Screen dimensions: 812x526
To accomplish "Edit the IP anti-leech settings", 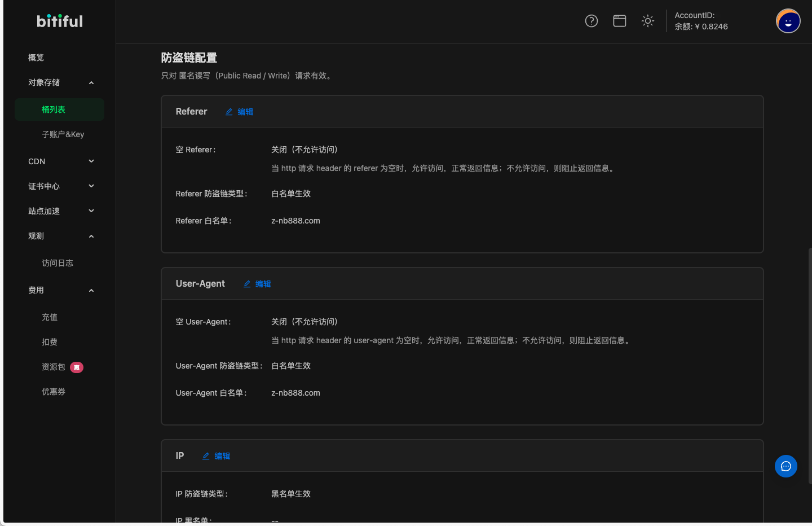I will click(x=216, y=456).
